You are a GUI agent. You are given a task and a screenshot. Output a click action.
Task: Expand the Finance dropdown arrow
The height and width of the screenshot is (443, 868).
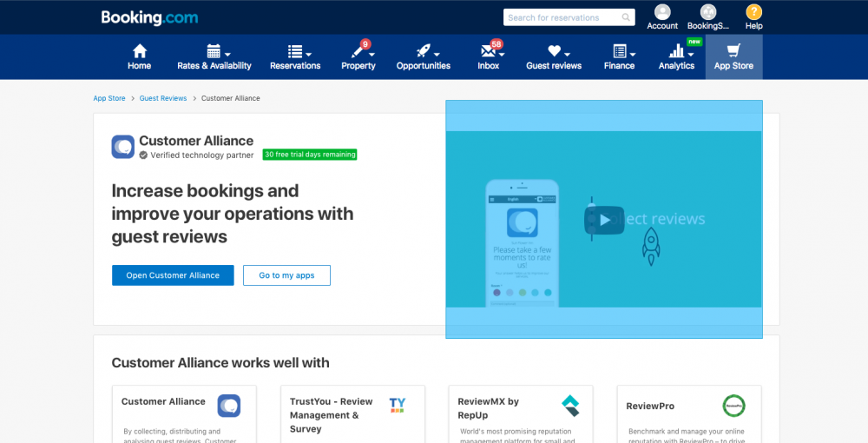click(x=632, y=54)
